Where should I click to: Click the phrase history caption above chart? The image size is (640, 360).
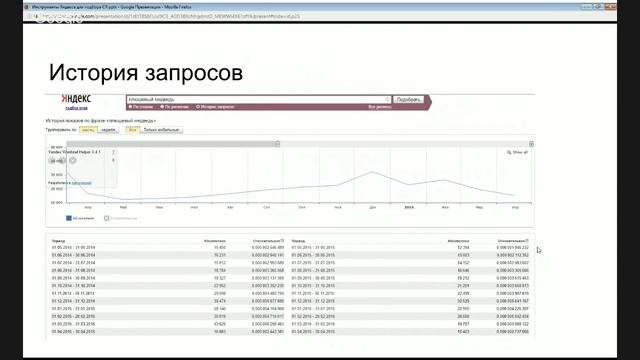(x=100, y=121)
